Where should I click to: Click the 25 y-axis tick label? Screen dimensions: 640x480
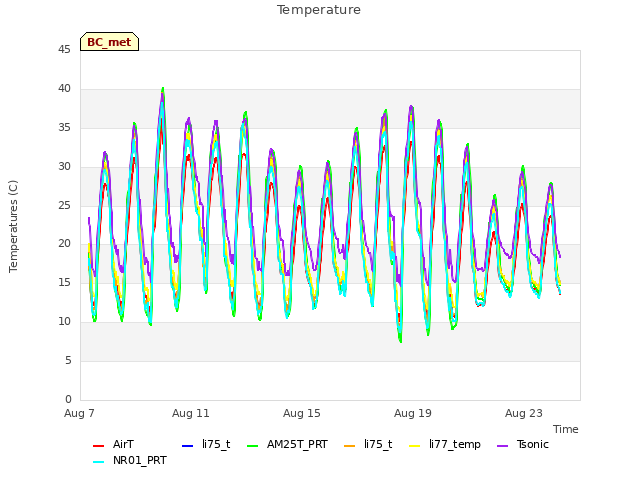[x=64, y=205]
